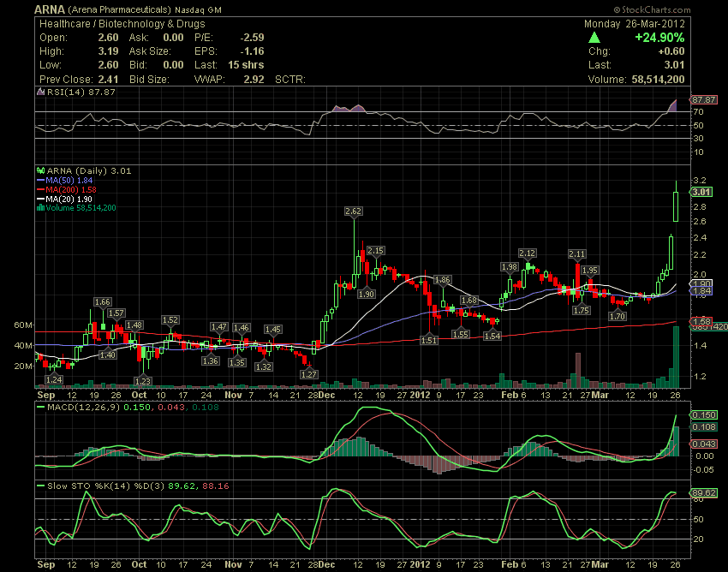Click the 89.62 stochastic axis tag
Viewport: 728px width, 572px height.
[x=704, y=493]
